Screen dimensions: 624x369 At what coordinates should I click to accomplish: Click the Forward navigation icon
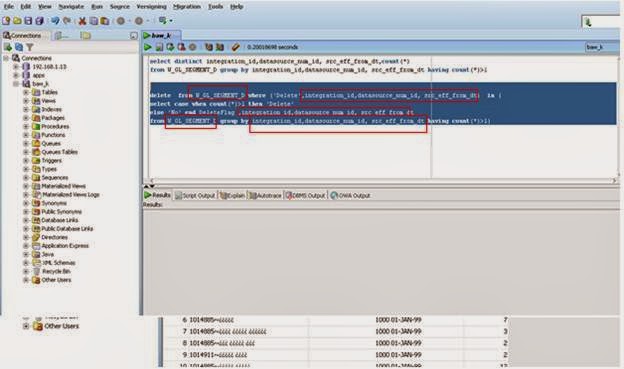point(138,21)
